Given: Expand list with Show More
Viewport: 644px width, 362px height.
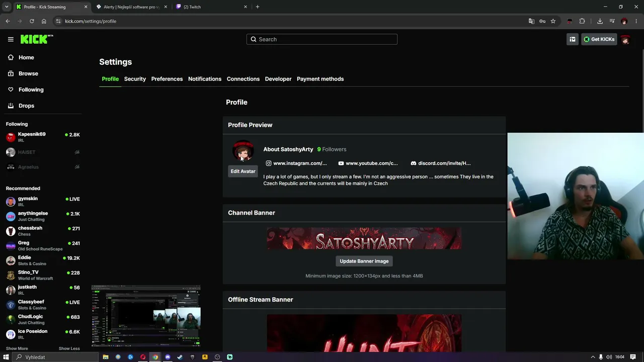Looking at the screenshot, I should pyautogui.click(x=17, y=348).
